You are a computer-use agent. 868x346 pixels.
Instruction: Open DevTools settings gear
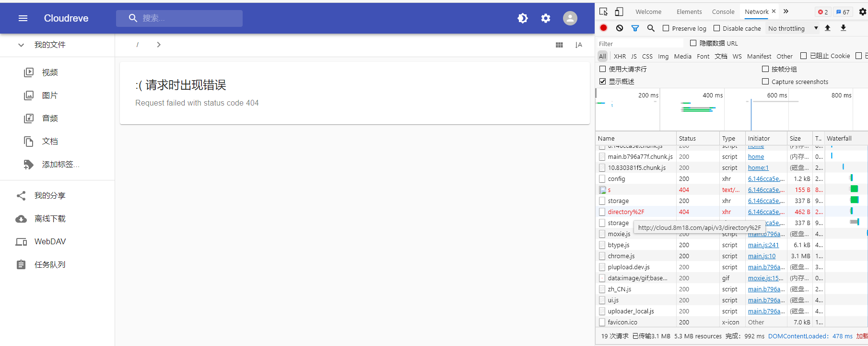[863, 12]
